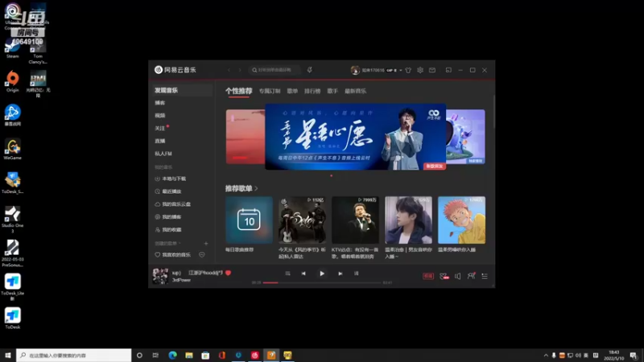Select the 最新音乐 tab
The width and height of the screenshot is (644, 362).
355,91
